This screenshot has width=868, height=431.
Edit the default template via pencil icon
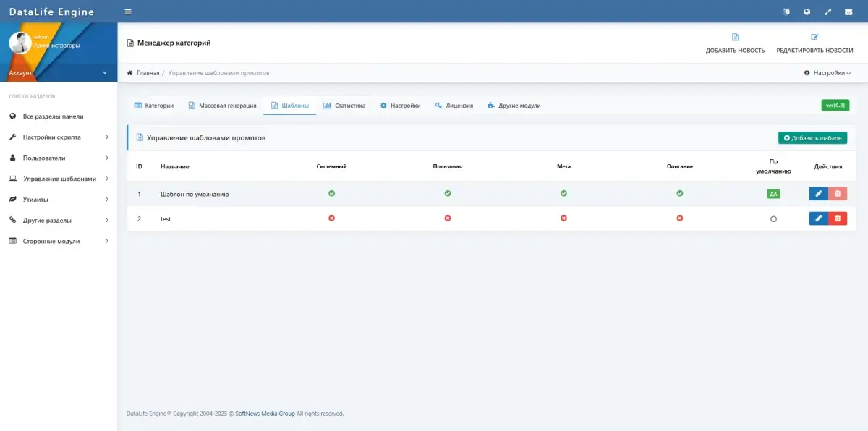(x=818, y=194)
